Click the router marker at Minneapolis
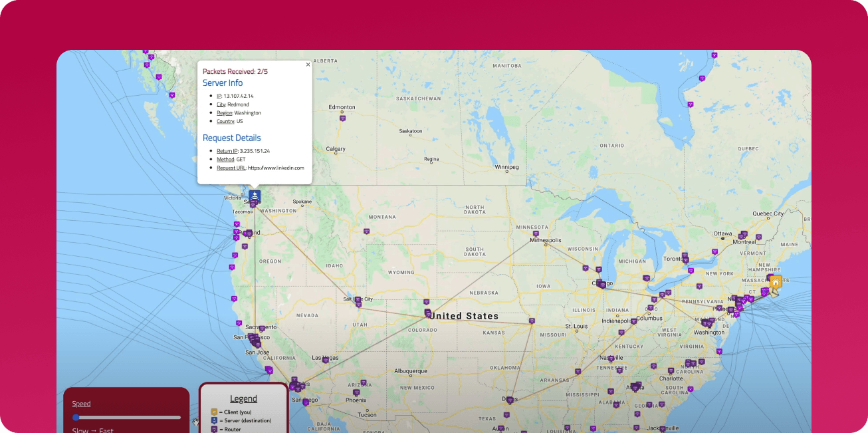868x433 pixels. tap(536, 233)
